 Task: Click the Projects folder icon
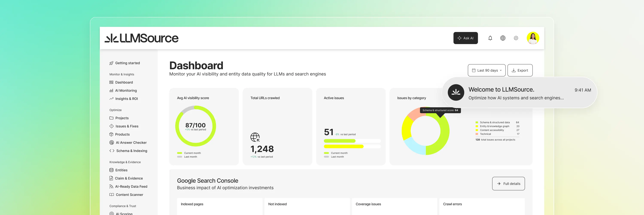tap(111, 118)
